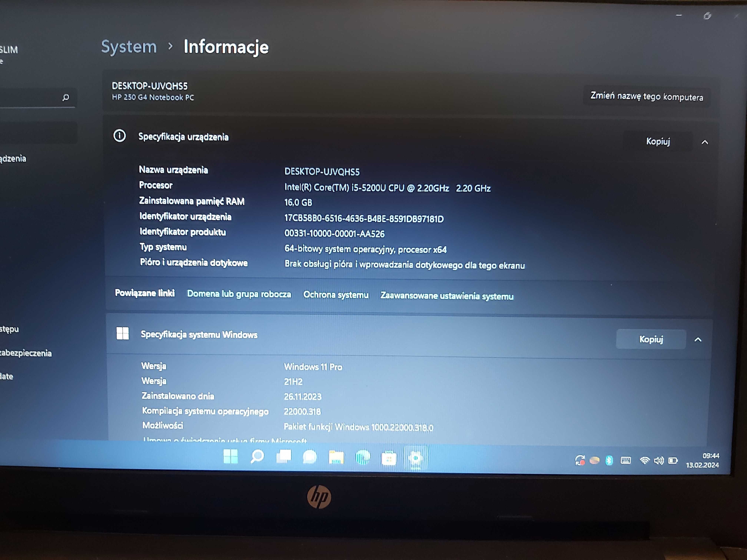The image size is (747, 560).
Task: Click the battery tray icon
Action: (673, 460)
